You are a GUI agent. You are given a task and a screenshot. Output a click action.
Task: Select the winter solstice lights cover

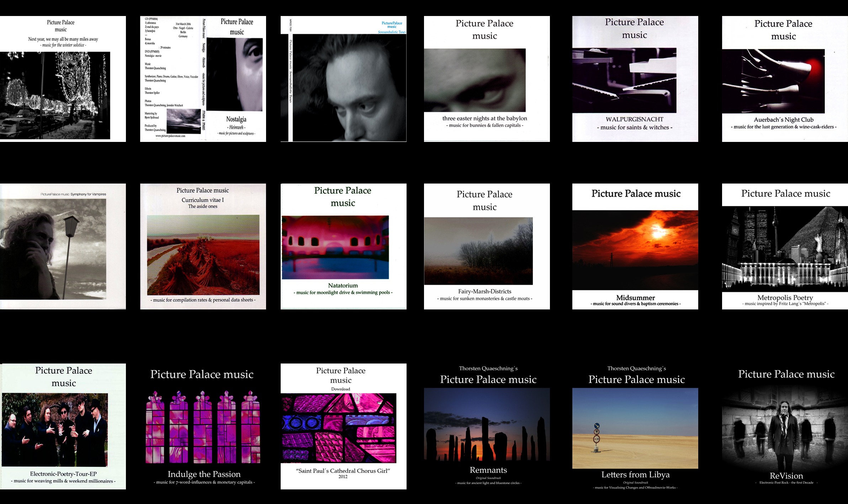click(x=63, y=79)
